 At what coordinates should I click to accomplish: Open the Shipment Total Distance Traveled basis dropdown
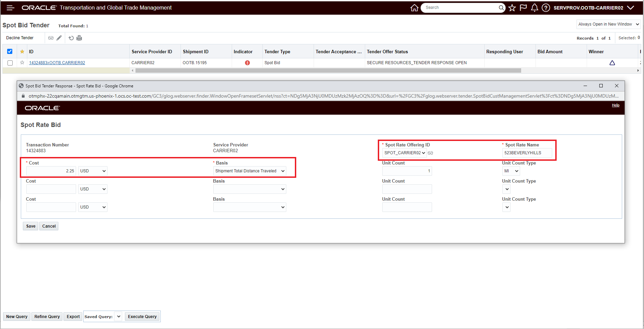250,171
